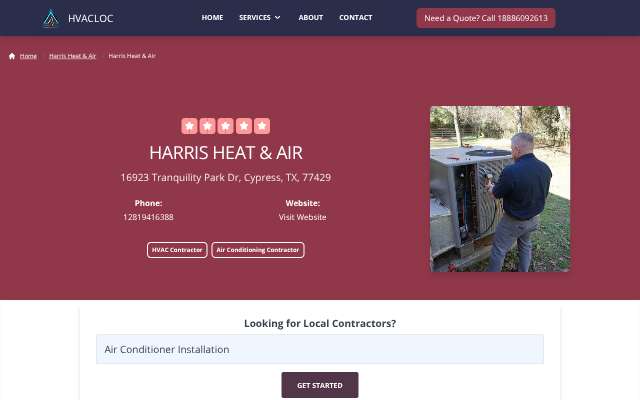The image size is (640, 400).
Task: Select the HVAC Contractor tag
Action: click(177, 250)
